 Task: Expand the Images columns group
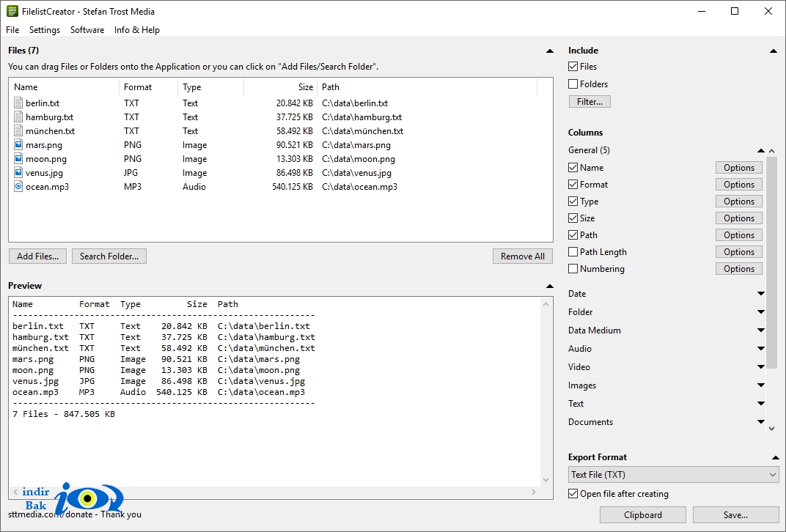tap(760, 385)
